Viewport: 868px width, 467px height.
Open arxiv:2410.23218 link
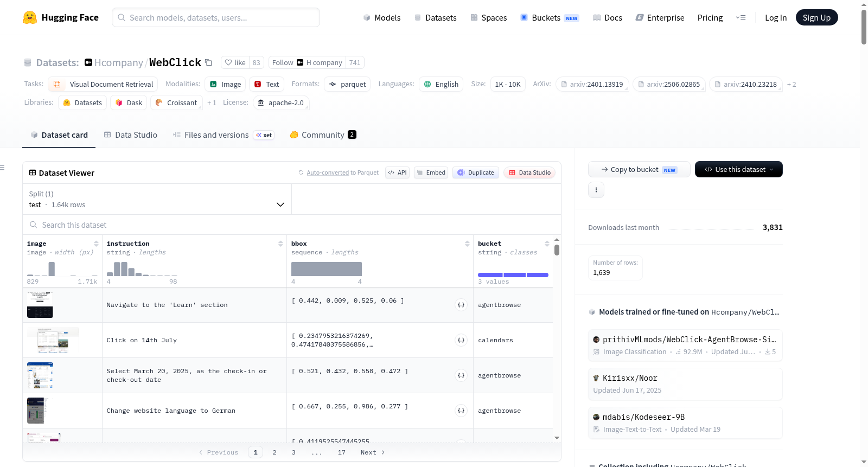point(746,84)
